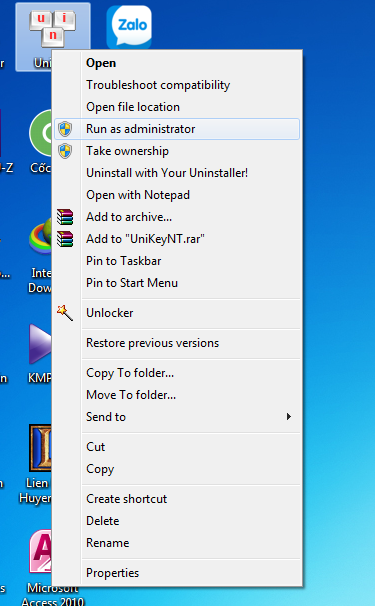Screen dimensions: 375x606
Task: Choose Delete from the context menu
Action: pos(177,521)
